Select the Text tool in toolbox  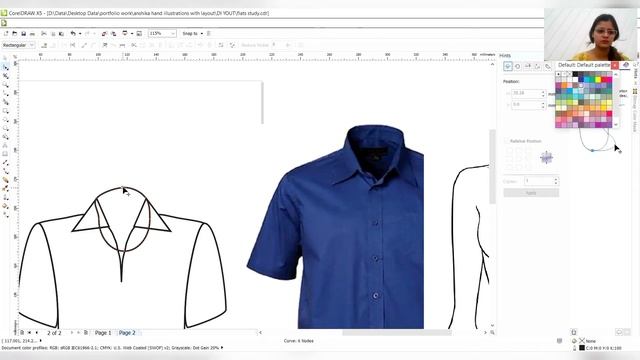(x=5, y=146)
